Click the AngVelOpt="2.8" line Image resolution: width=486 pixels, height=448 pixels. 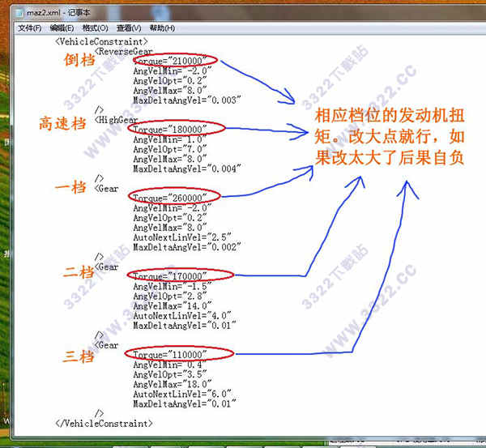[170, 297]
